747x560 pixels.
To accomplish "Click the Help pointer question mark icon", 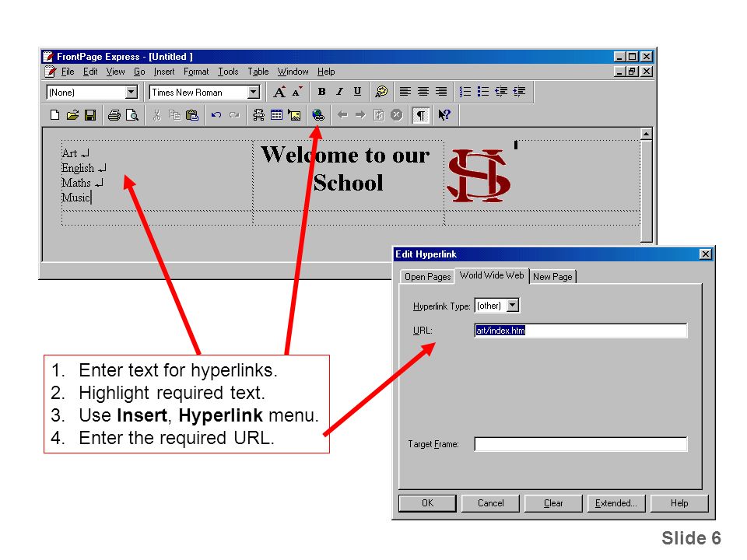I will [x=444, y=115].
